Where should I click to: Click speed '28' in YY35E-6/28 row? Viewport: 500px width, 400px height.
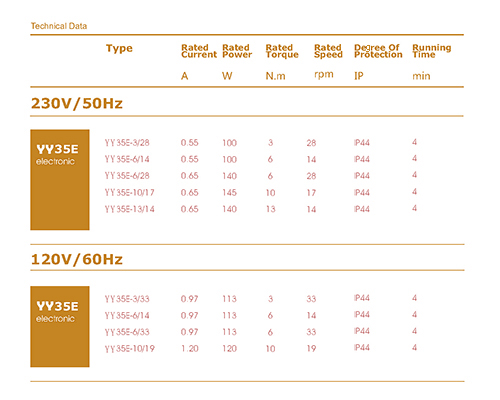311,176
